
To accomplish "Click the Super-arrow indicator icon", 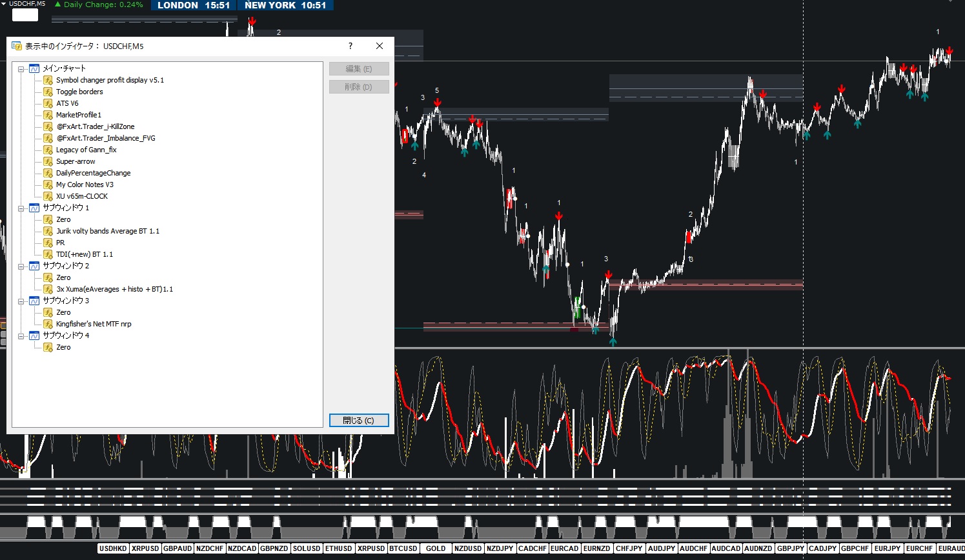I will [48, 161].
